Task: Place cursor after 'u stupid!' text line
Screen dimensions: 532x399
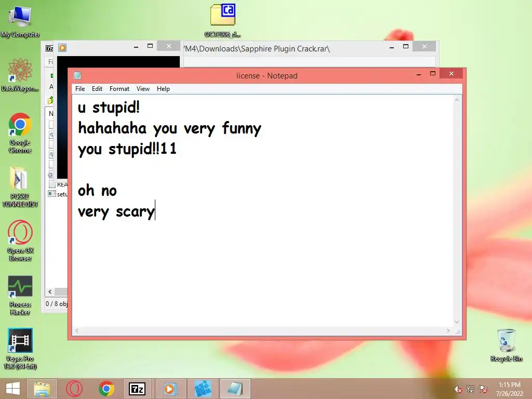Action: 140,108
